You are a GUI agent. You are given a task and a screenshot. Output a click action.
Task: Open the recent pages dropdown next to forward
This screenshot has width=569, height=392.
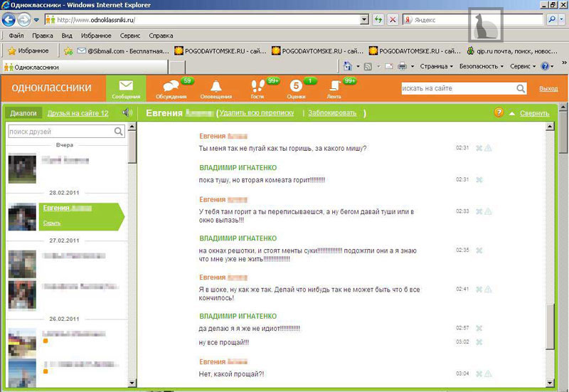coord(36,20)
